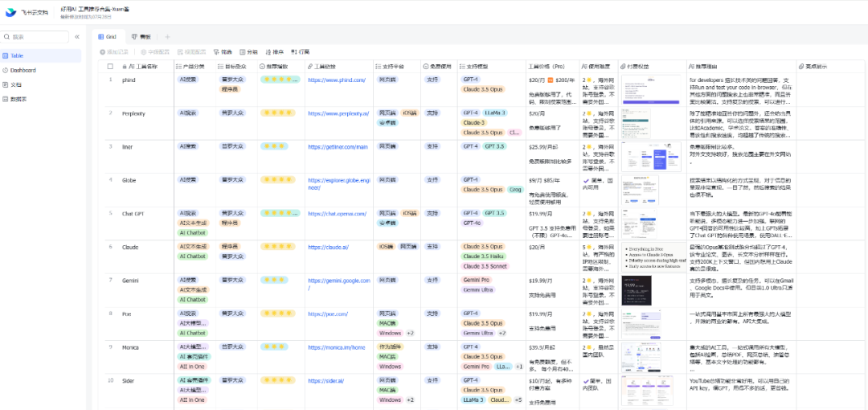Open the getliner.com/main link

[x=338, y=147]
